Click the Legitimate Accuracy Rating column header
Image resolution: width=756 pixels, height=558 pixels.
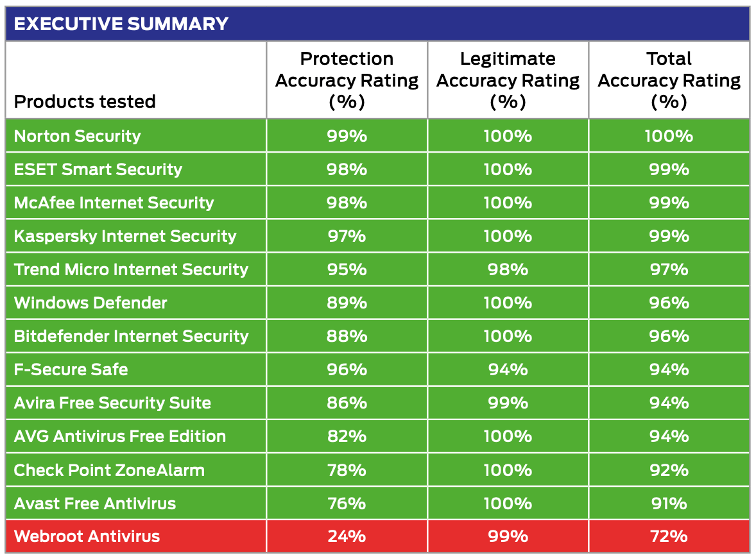pyautogui.click(x=508, y=80)
